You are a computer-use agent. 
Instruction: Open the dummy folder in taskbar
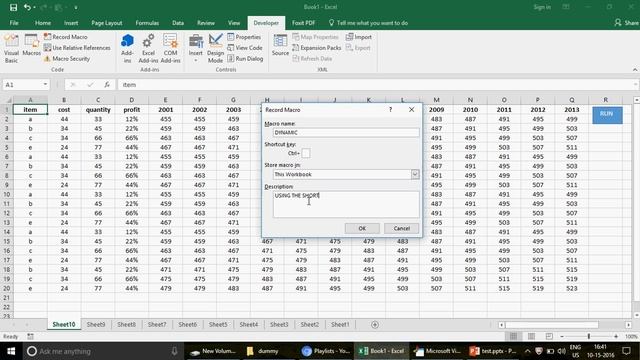click(263, 351)
